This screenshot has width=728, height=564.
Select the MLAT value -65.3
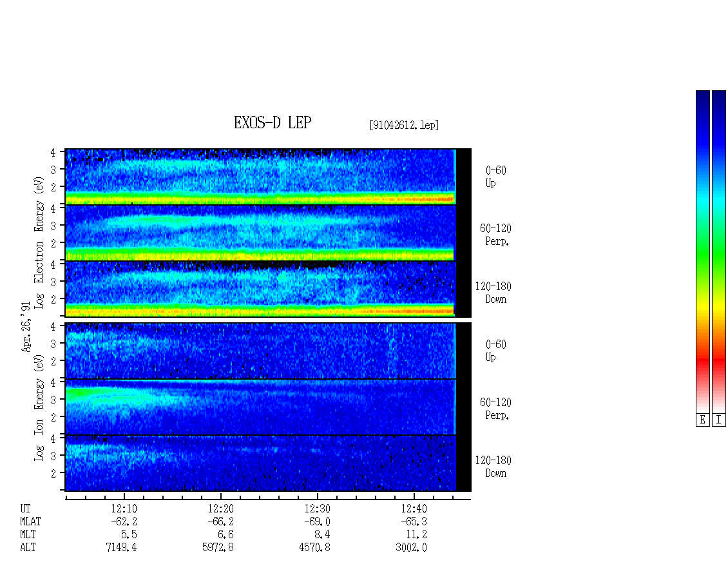pyautogui.click(x=414, y=521)
